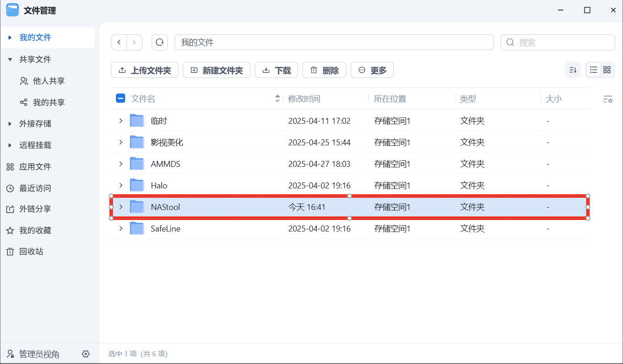Expand the SafeLine folder row

point(121,228)
